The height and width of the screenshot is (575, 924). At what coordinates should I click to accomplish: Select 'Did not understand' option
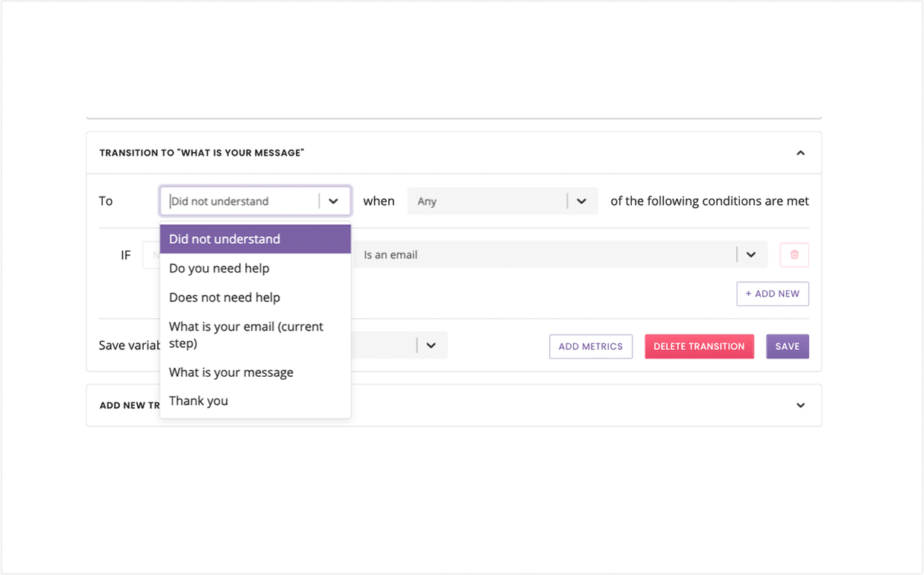click(x=256, y=239)
